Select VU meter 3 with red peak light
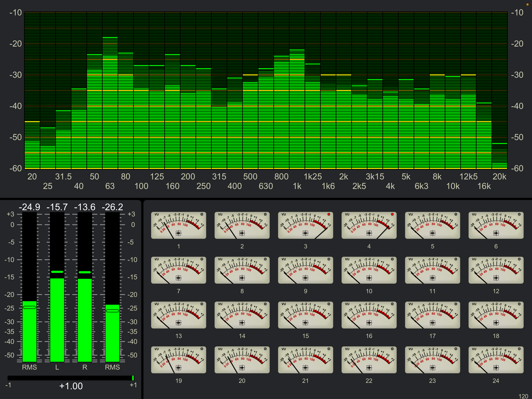The width and height of the screenshot is (532, 399). (x=306, y=225)
